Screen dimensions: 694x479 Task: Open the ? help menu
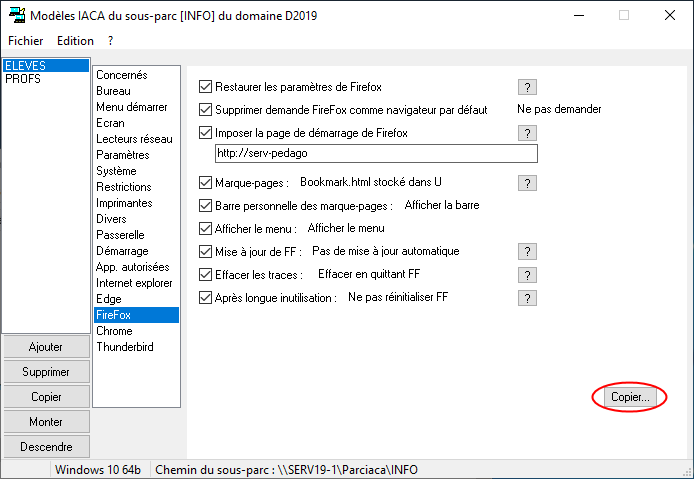(110, 41)
